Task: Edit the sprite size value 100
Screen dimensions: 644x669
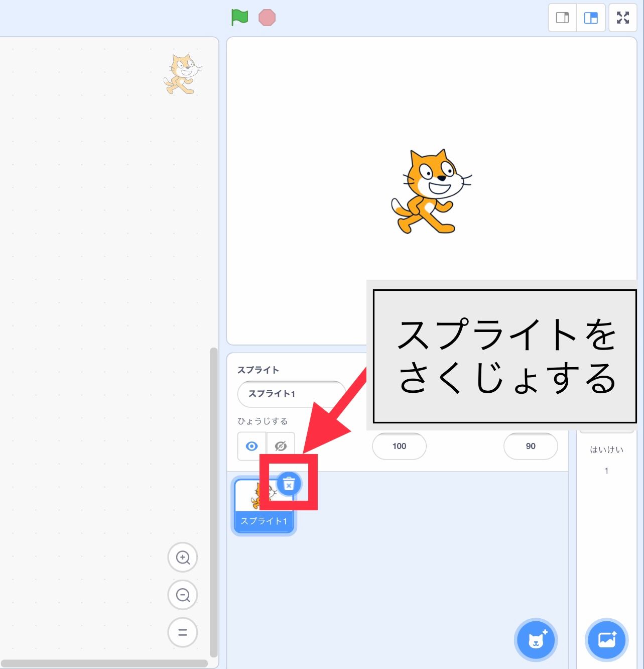Action: 399,446
